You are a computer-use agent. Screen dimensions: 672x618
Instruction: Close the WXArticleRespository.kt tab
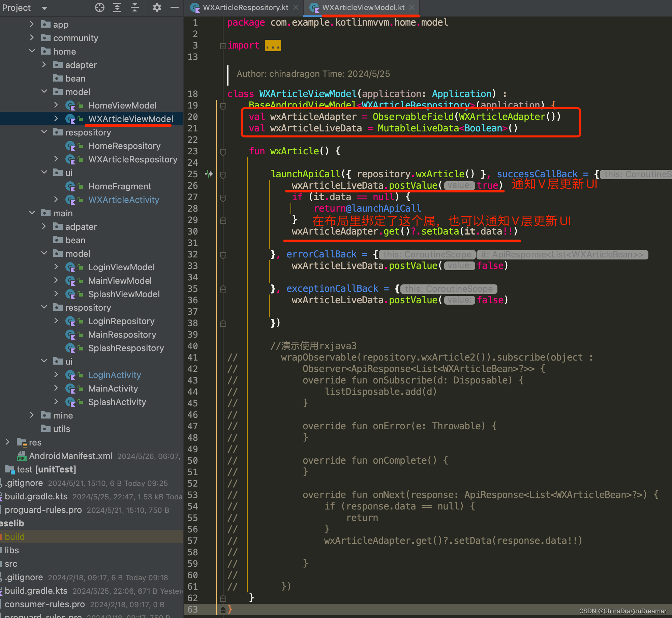(x=296, y=7)
